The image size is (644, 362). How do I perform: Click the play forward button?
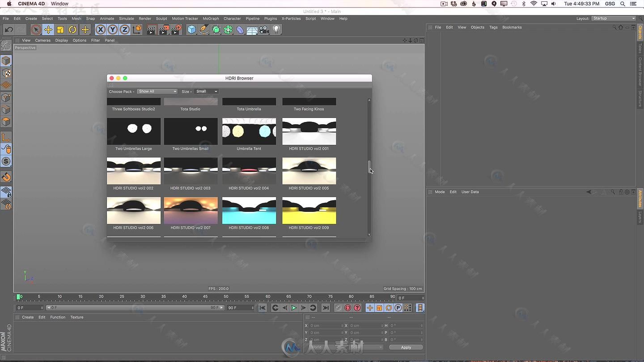294,308
